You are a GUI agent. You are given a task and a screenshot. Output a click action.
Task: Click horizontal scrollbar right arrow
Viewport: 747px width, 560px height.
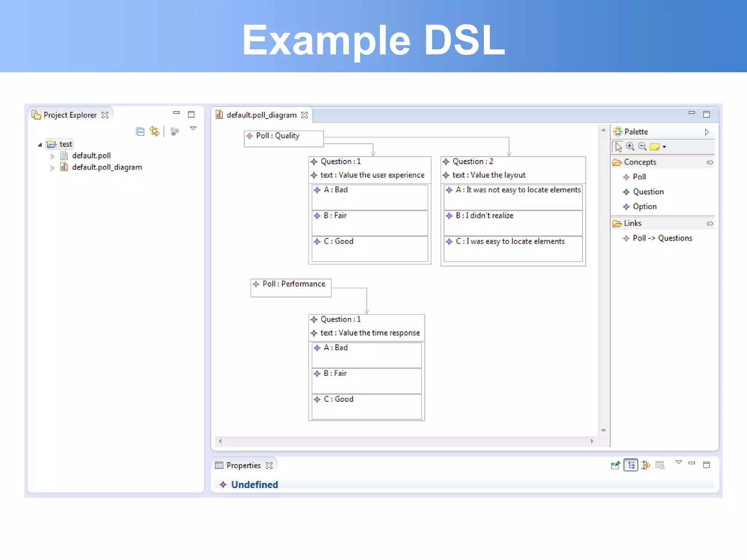click(x=592, y=441)
